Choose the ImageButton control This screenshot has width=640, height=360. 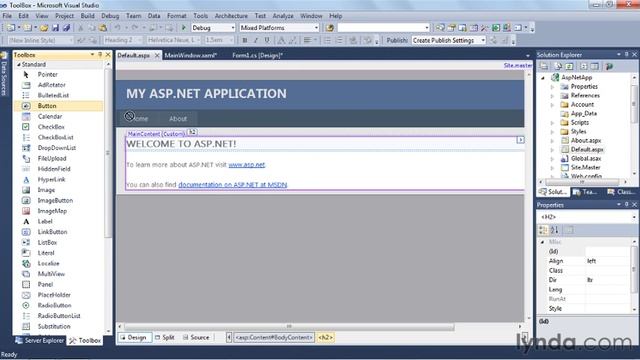pos(55,200)
